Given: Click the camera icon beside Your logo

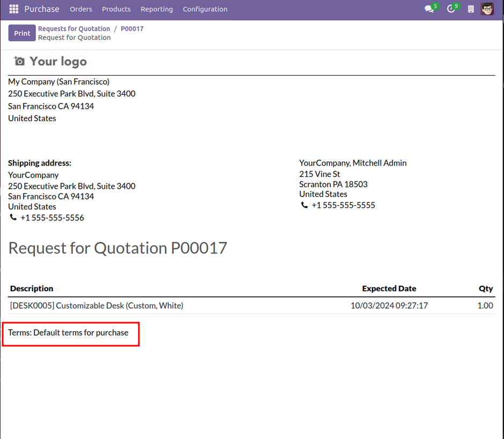Looking at the screenshot, I should point(19,62).
